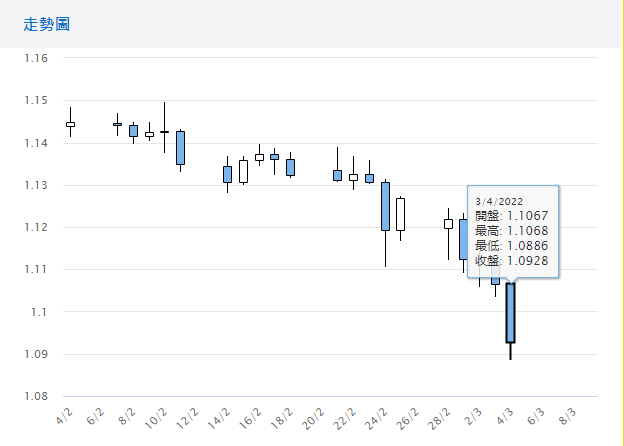Click the 走勢圖 chart title

click(46, 24)
